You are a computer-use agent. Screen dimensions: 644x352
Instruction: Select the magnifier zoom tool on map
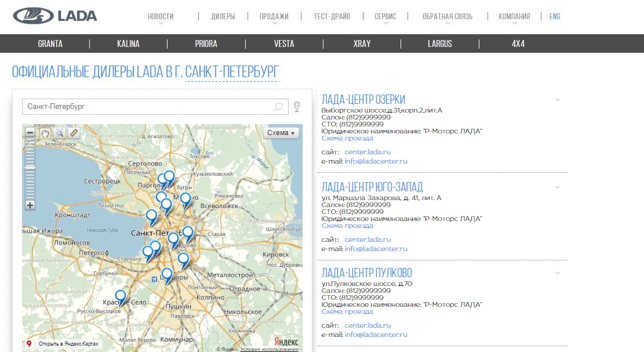pos(60,133)
